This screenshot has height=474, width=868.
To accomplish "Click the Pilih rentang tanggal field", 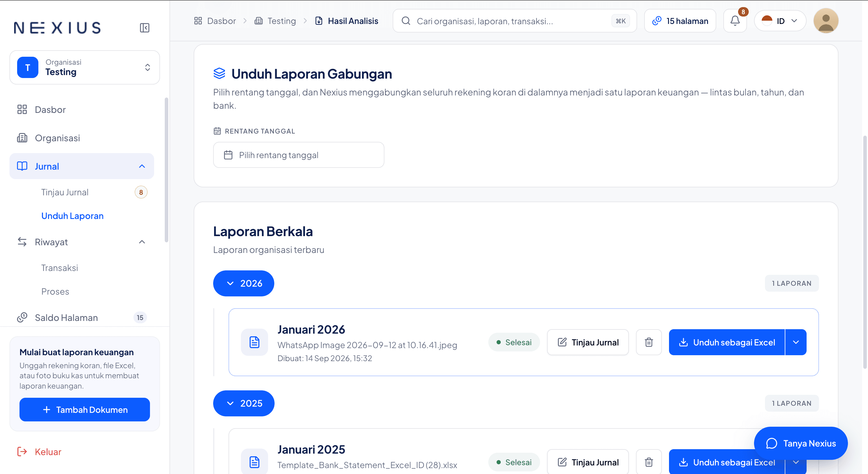I will pyautogui.click(x=298, y=155).
